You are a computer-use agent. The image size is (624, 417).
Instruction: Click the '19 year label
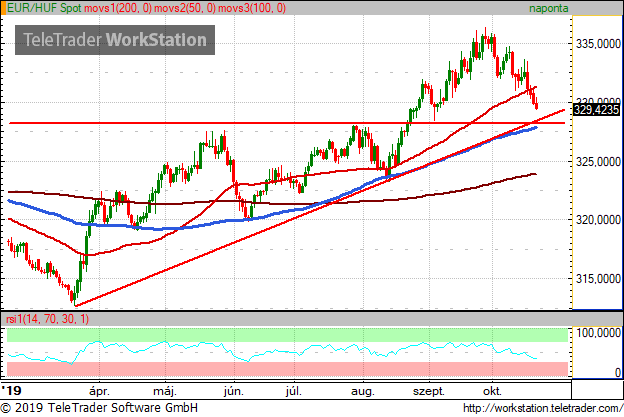(x=11, y=390)
